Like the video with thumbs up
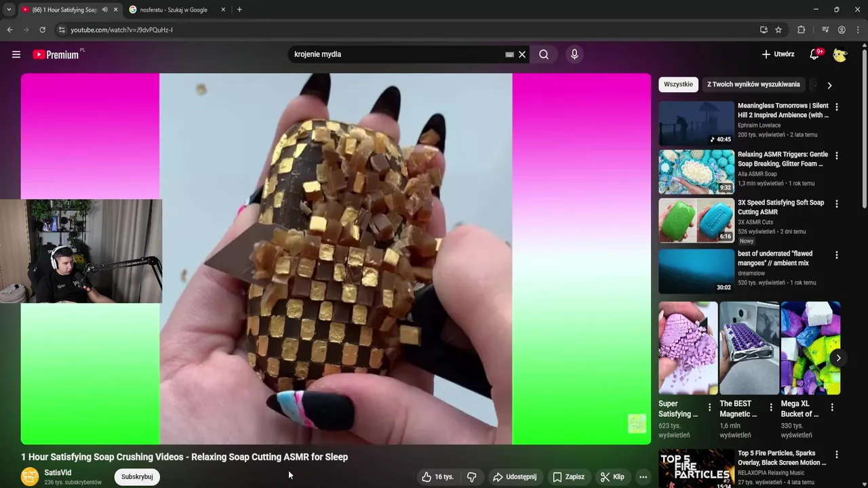 [437, 477]
